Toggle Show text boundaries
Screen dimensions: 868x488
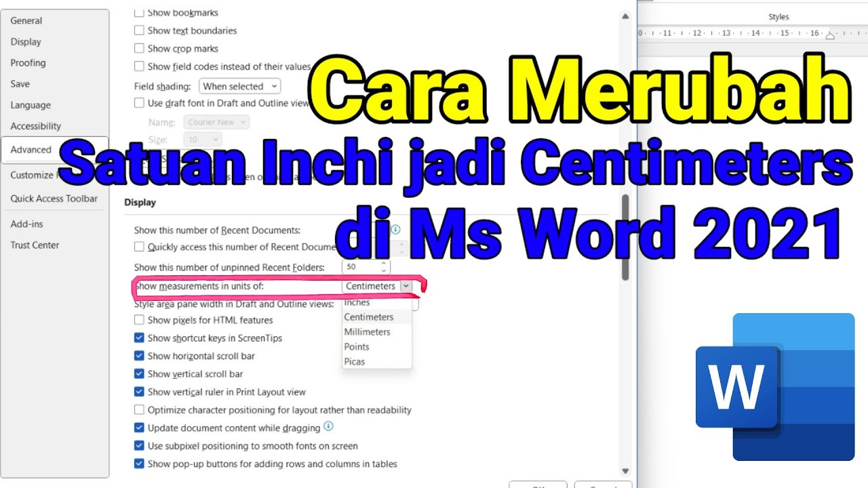coord(139,30)
